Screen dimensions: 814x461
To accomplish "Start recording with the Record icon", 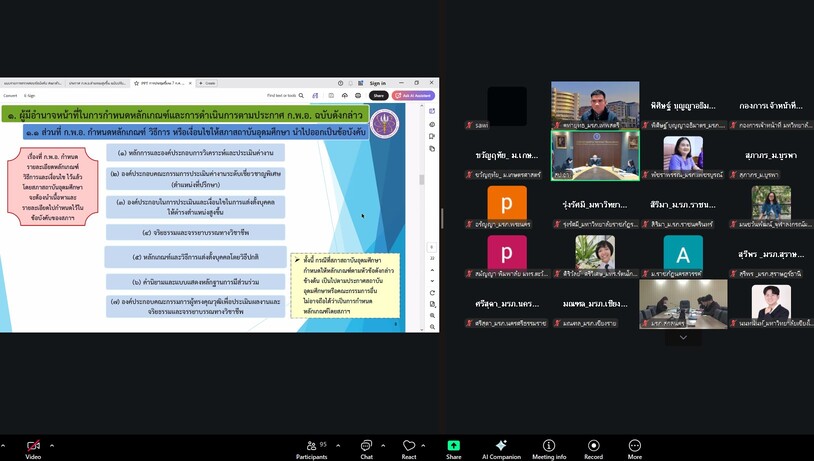I will (593, 450).
